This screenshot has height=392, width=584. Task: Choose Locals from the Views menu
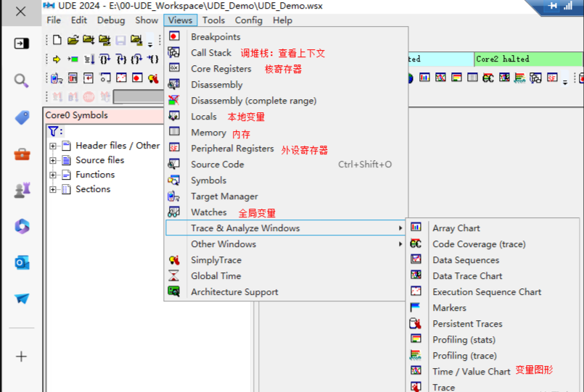coord(286,117)
